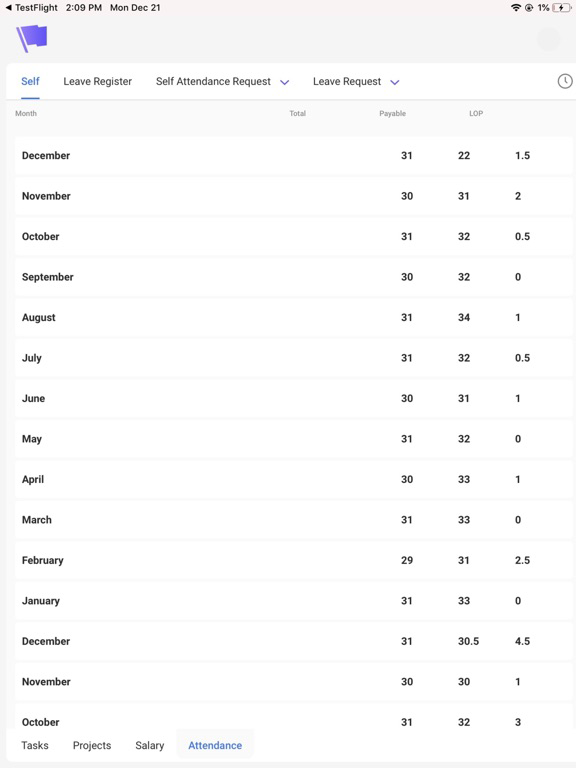576x768 pixels.
Task: Tap the purple flag app logo
Action: tap(32, 38)
